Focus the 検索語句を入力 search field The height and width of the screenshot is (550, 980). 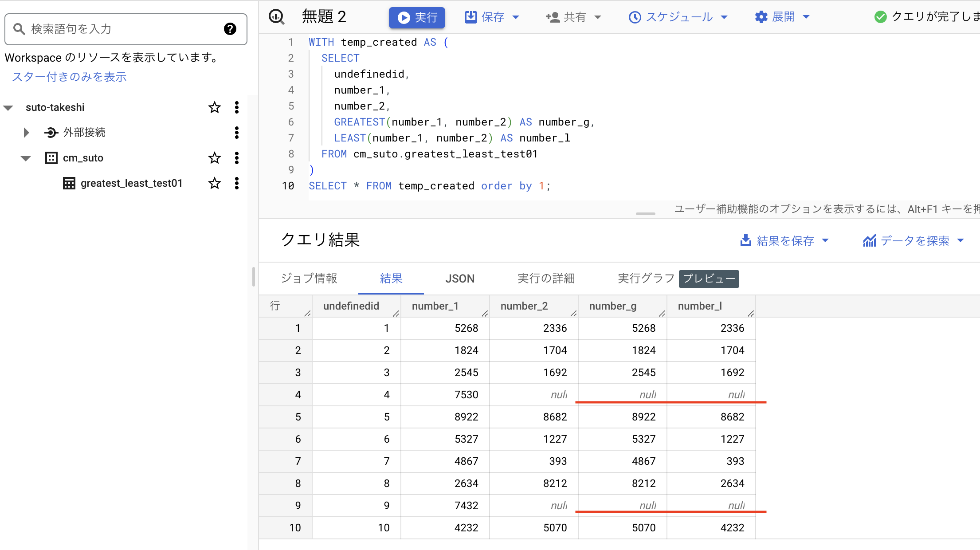pos(125,29)
